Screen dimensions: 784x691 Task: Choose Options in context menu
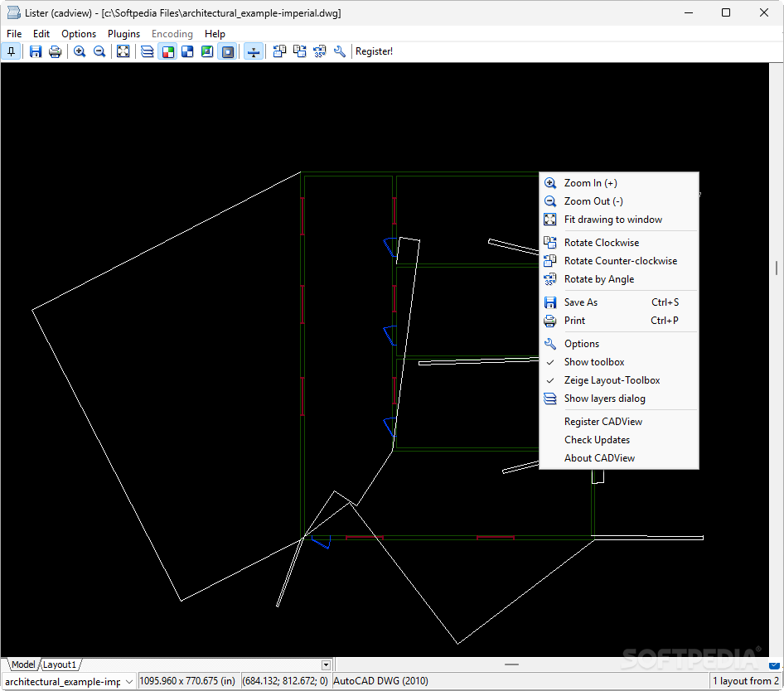pyautogui.click(x=619, y=344)
